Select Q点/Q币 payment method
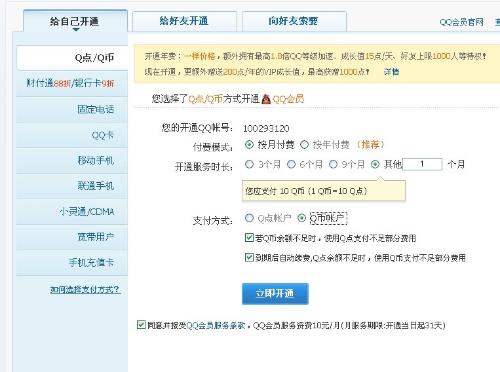The height and width of the screenshot is (372, 500). 72,58
